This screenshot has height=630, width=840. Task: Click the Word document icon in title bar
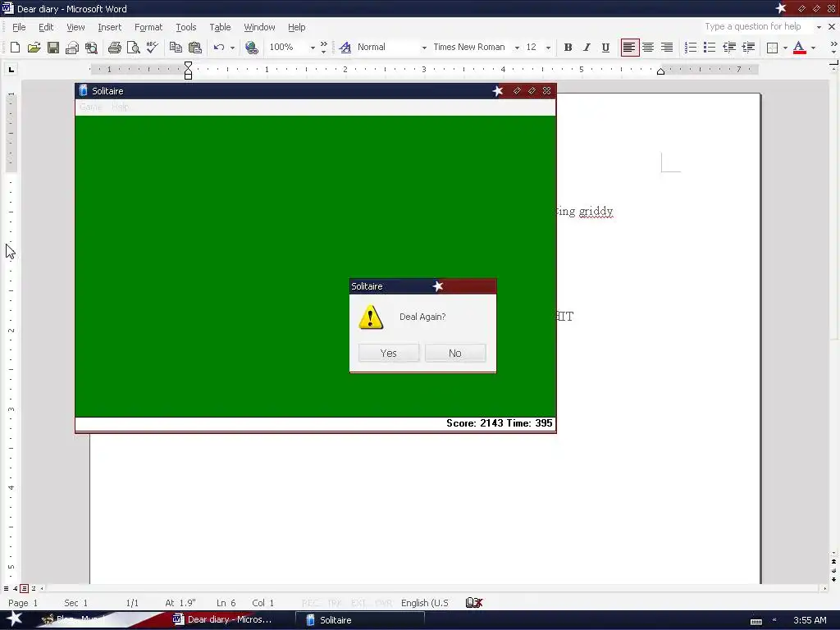coord(7,8)
